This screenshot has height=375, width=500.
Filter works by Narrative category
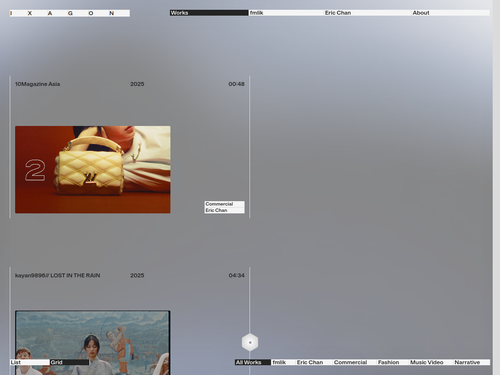pos(472,362)
